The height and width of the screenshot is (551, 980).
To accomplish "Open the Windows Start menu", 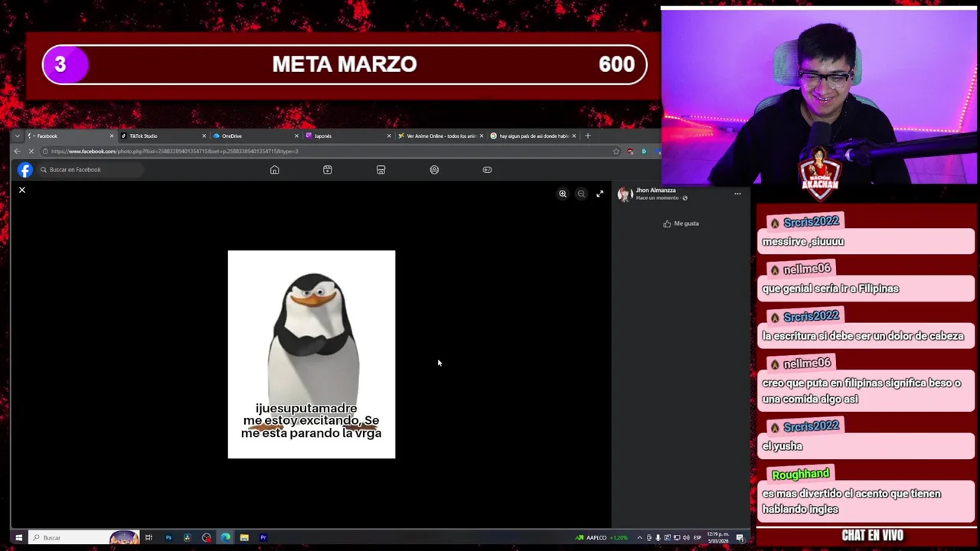I will coord(18,538).
